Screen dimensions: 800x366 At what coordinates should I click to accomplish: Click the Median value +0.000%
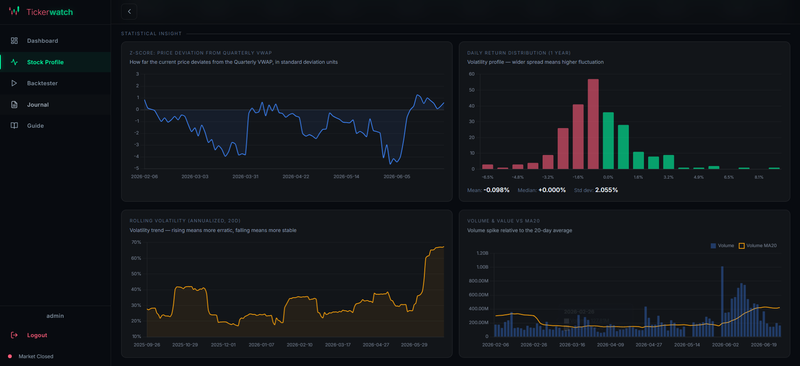click(x=553, y=190)
